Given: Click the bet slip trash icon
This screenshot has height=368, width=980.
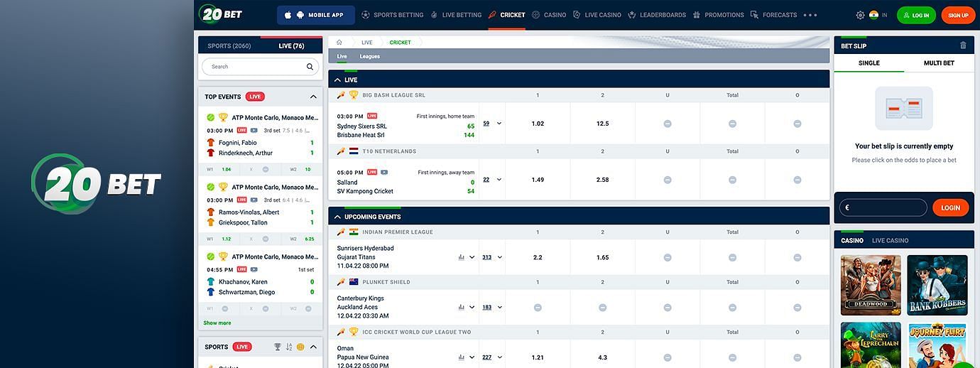Looking at the screenshot, I should pyautogui.click(x=963, y=45).
